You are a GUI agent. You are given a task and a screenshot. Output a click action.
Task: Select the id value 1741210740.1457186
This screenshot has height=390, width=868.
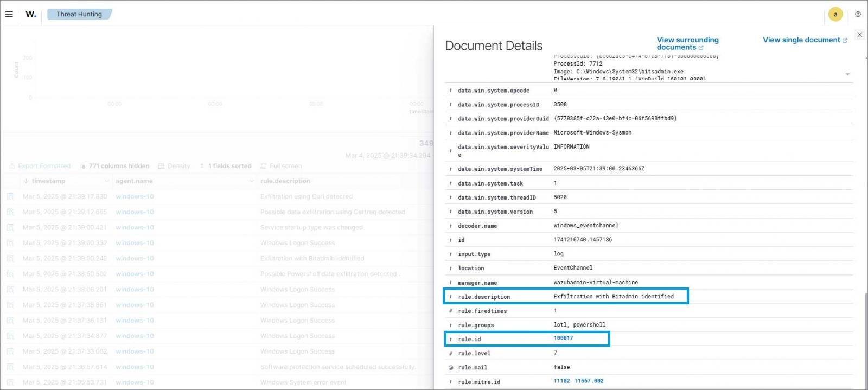pos(583,239)
